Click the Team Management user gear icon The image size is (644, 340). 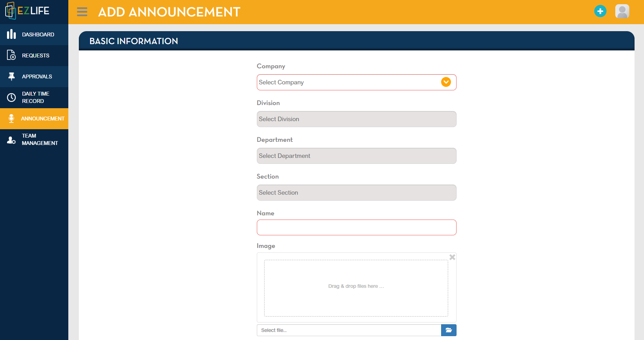pos(11,140)
